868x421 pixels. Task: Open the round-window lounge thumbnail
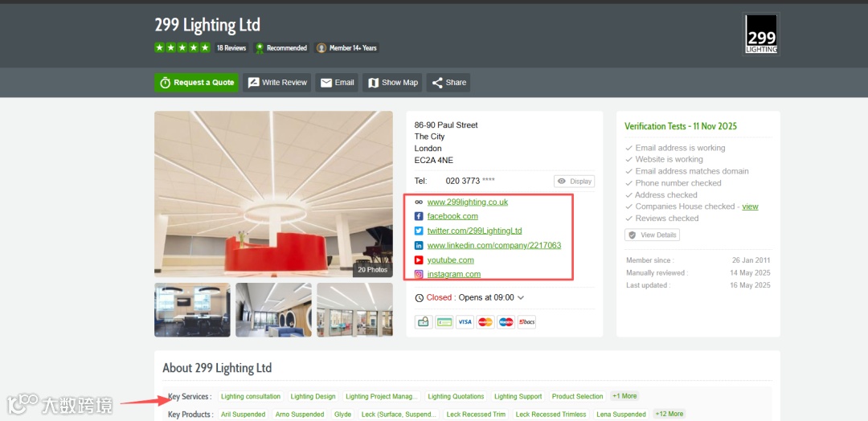click(x=273, y=310)
